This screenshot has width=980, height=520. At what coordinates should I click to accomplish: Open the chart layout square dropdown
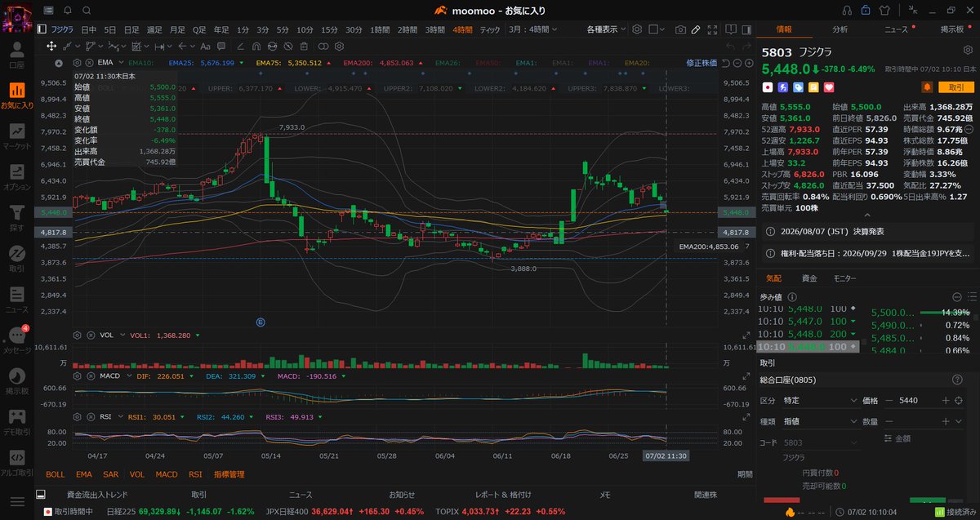pos(657,29)
